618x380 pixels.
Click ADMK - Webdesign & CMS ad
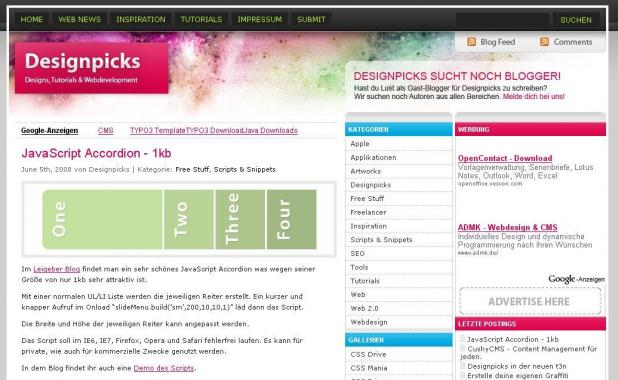pos(507,227)
